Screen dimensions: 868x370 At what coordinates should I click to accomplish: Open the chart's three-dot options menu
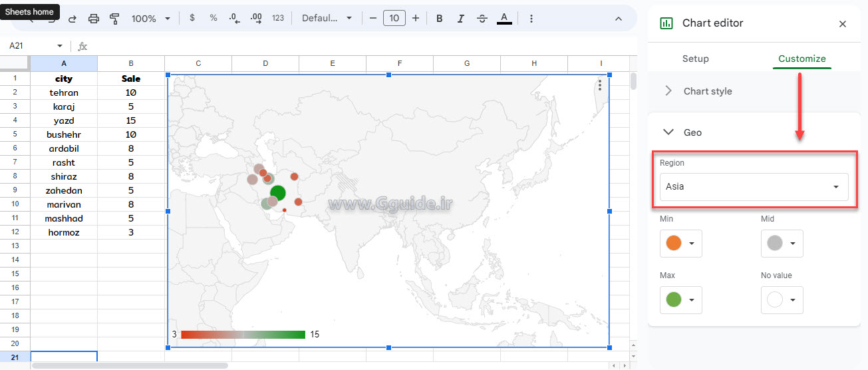click(x=600, y=85)
